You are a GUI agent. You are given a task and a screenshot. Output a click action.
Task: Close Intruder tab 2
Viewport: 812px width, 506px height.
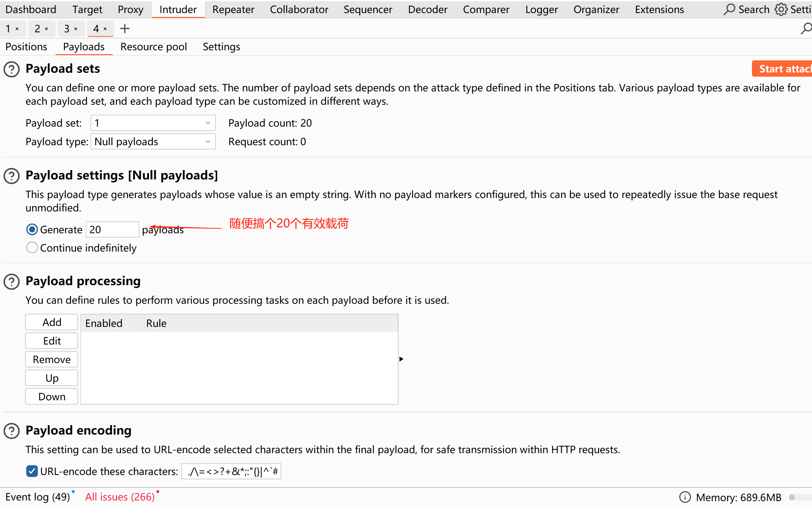click(47, 29)
